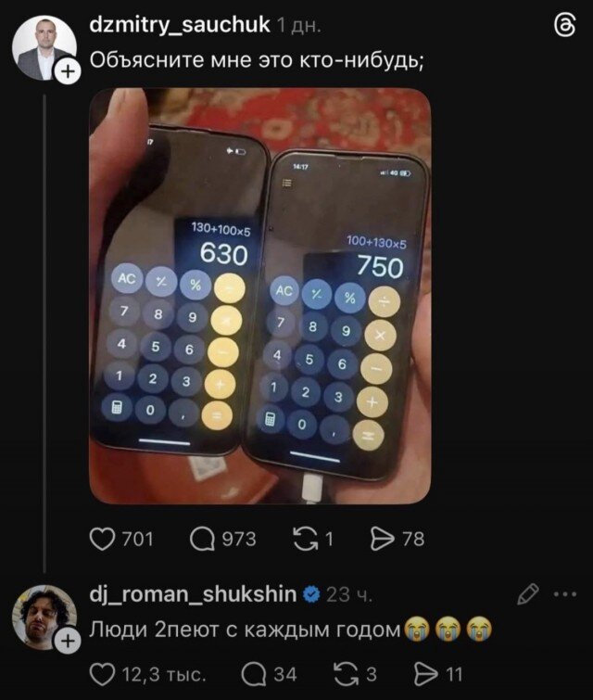
Task: Open comment icon with 34 replies
Action: click(254, 674)
